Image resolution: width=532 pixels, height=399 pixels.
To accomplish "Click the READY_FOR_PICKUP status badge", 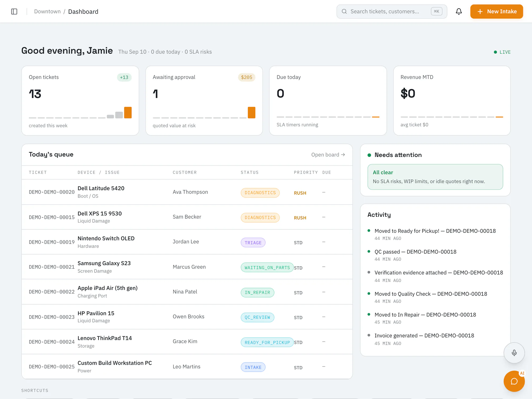I will (x=267, y=342).
